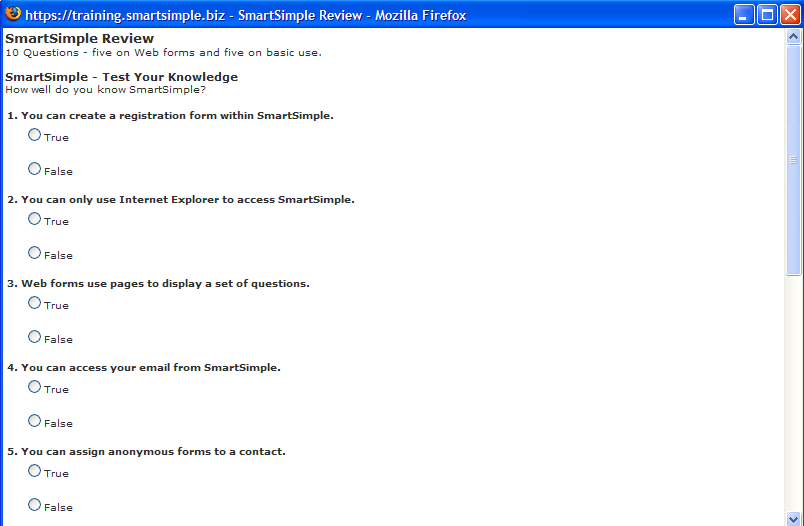Choose True for the Internet Explorer question
The height and width of the screenshot is (526, 804).
point(35,219)
